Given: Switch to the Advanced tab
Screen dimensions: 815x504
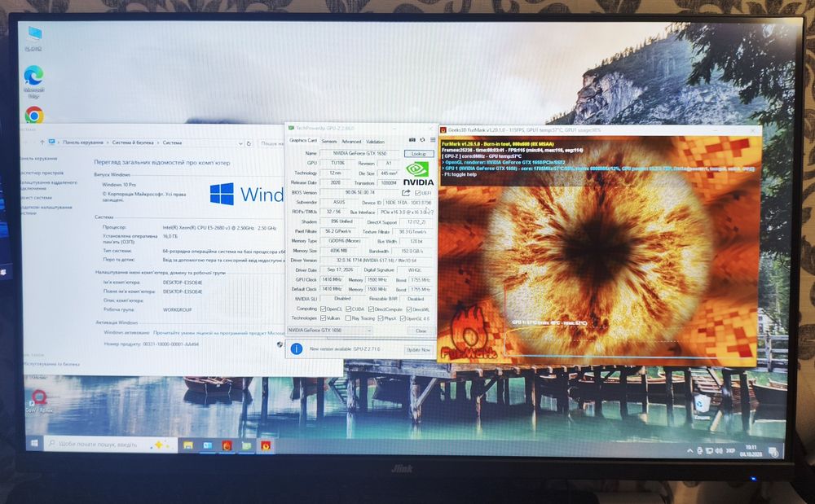Looking at the screenshot, I should point(350,141).
